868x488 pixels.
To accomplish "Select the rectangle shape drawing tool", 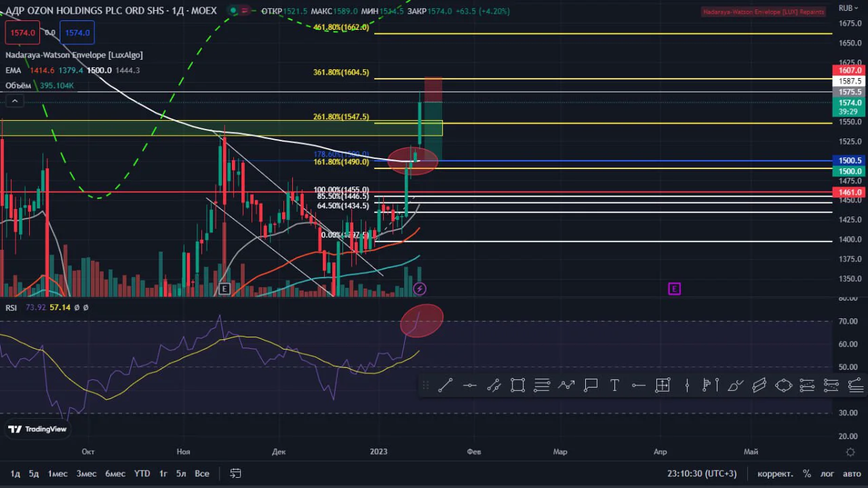I will coord(517,386).
